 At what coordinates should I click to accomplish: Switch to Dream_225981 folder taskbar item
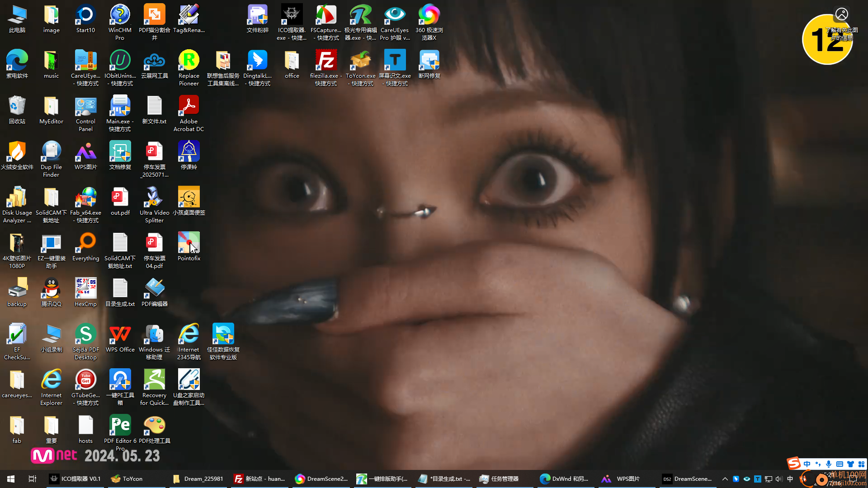click(x=198, y=479)
